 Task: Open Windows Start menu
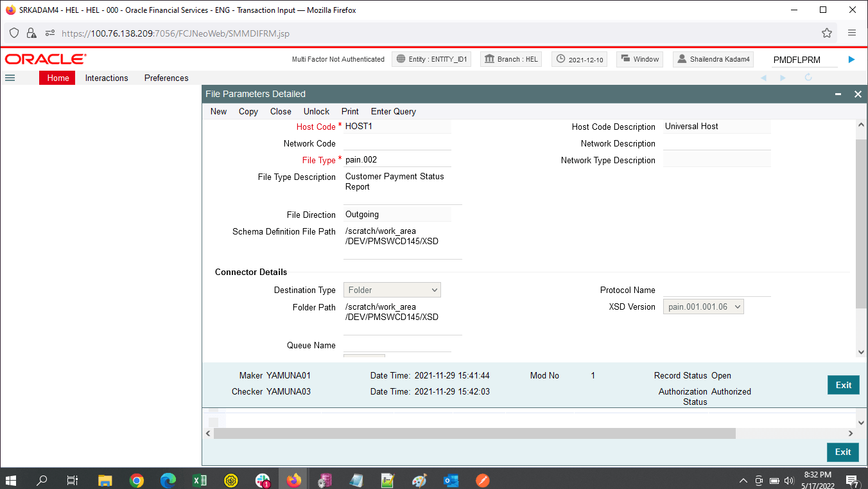(11, 480)
